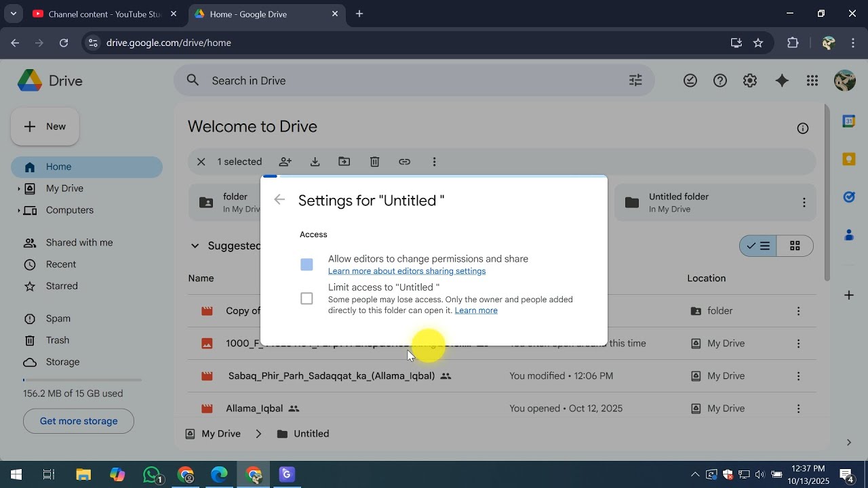Open Google Tasks side panel
868x488 pixels.
[x=848, y=197]
